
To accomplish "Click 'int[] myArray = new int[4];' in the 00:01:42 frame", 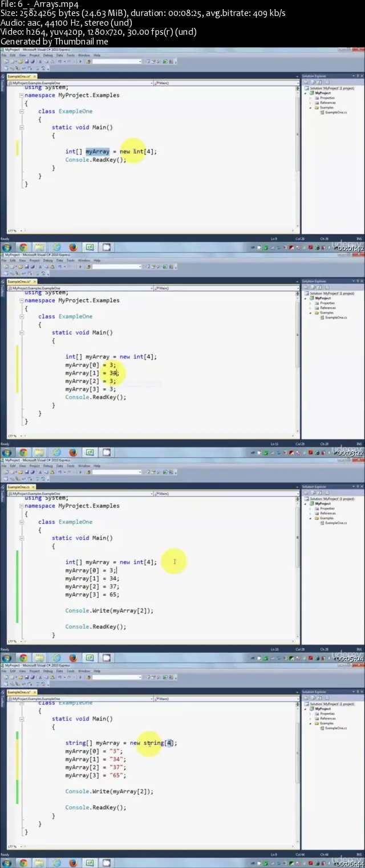I will click(111, 152).
